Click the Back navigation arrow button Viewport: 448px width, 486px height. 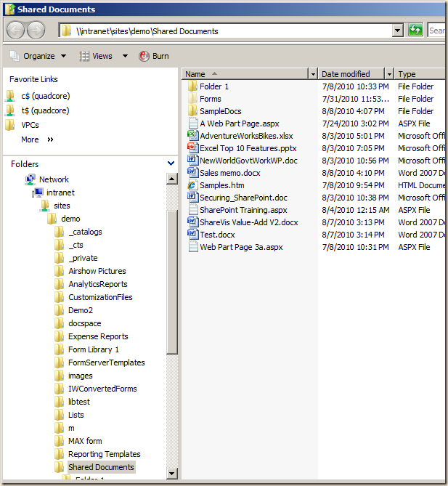16,31
